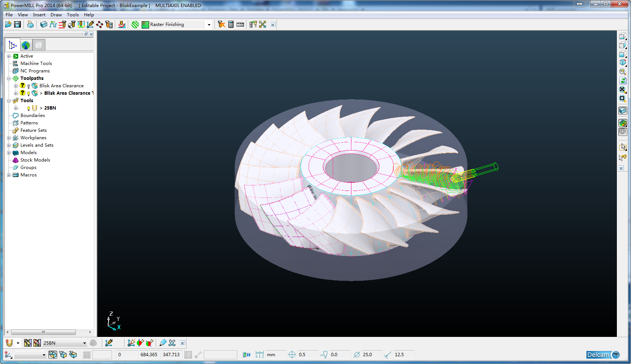This screenshot has height=364, width=631.
Task: Open the Tools menu
Action: tap(73, 15)
